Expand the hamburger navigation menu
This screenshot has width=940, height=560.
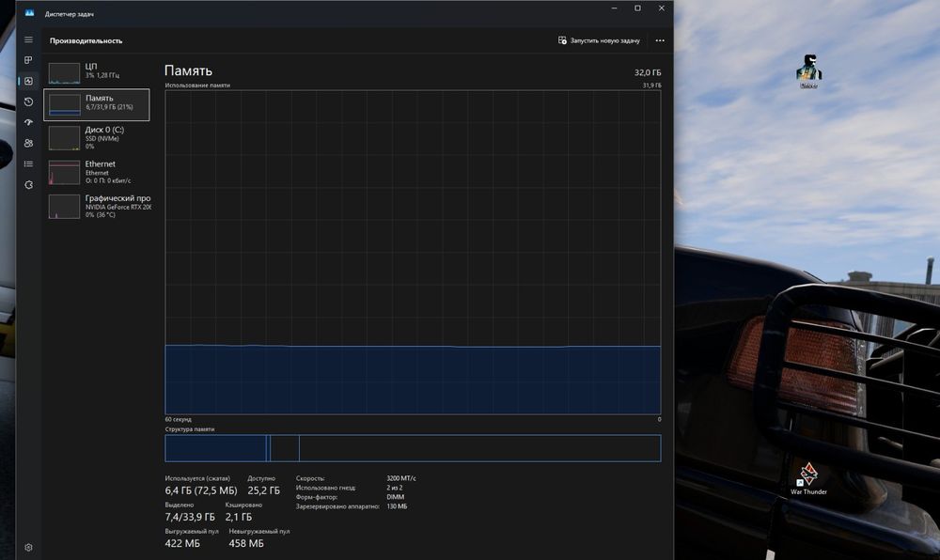(x=28, y=40)
